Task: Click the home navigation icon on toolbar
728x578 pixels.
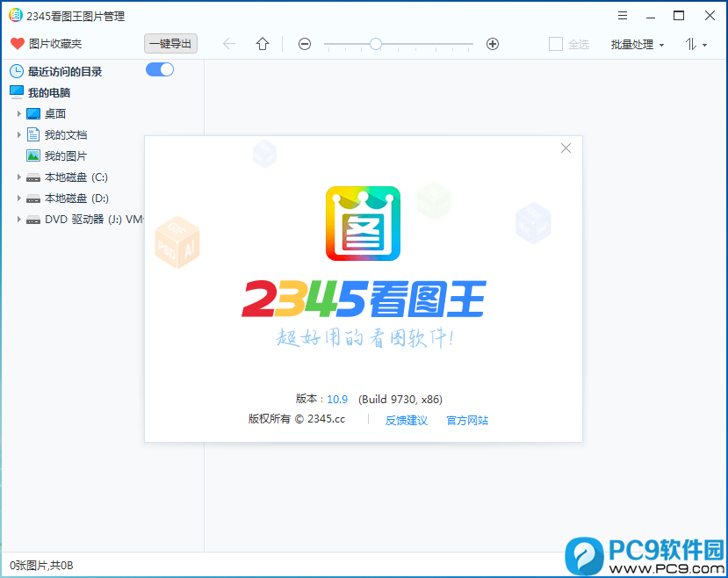Action: click(x=262, y=43)
